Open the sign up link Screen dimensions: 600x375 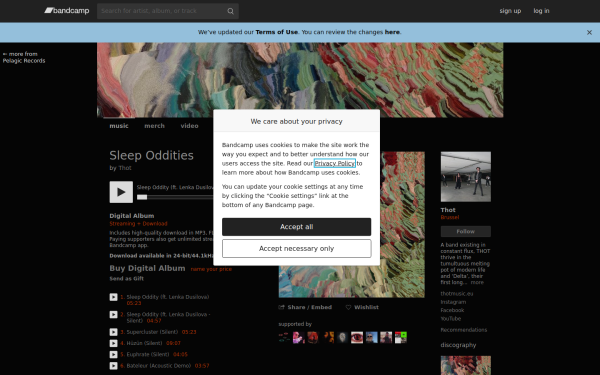[510, 11]
